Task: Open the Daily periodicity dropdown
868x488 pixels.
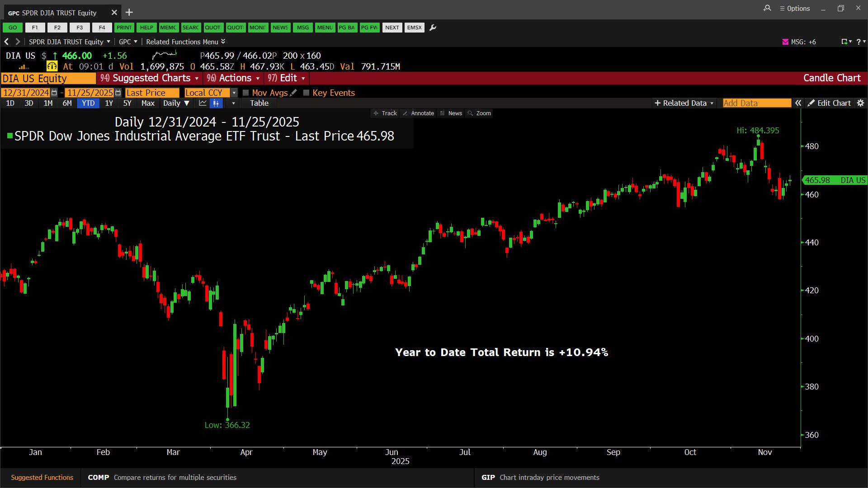Action: [x=176, y=103]
